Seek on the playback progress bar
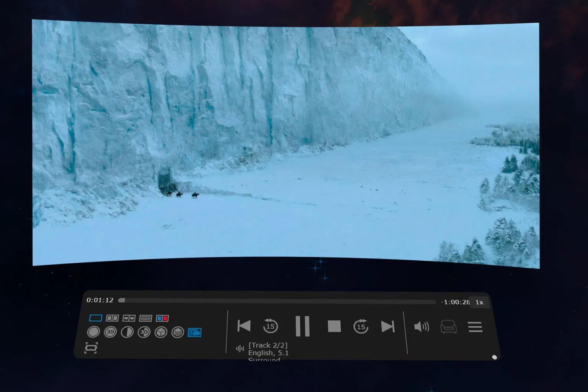The image size is (588, 392). click(277, 301)
